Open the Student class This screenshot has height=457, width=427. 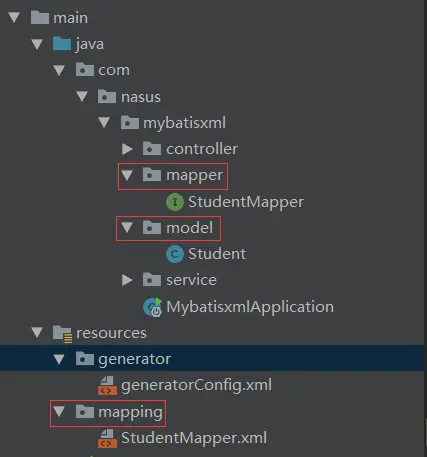click(x=217, y=254)
